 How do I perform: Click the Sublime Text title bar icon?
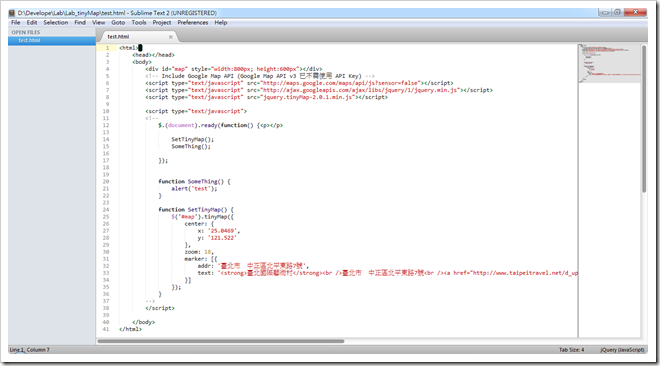point(12,13)
